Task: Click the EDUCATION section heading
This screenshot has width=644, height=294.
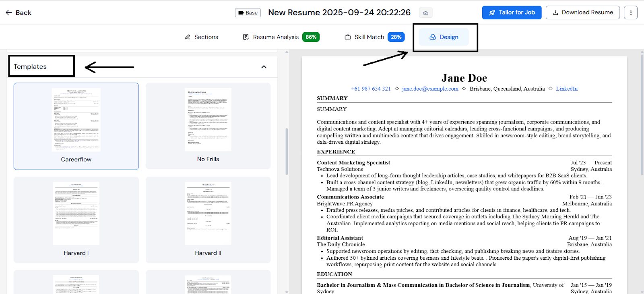Action: [x=334, y=274]
